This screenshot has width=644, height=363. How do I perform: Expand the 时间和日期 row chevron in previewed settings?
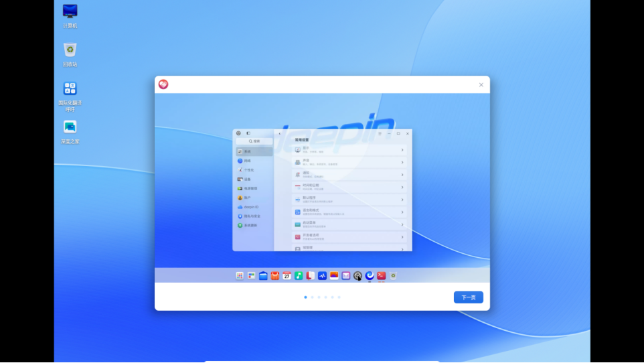402,187
